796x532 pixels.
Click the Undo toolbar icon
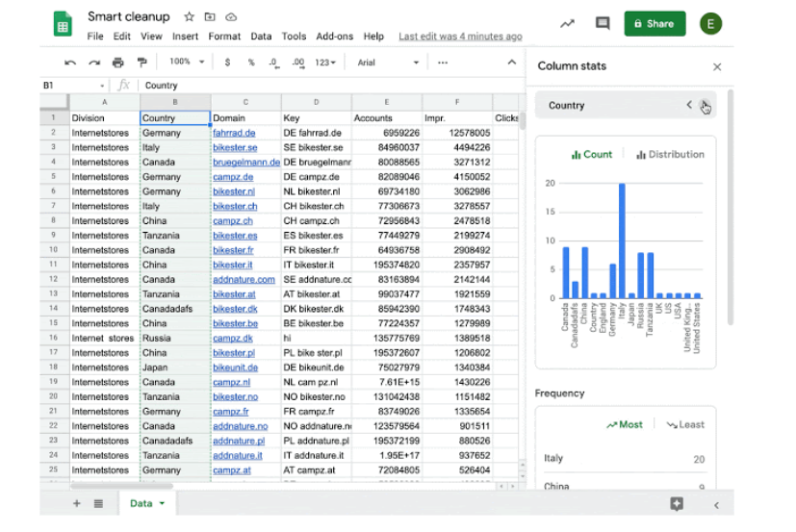(x=70, y=63)
